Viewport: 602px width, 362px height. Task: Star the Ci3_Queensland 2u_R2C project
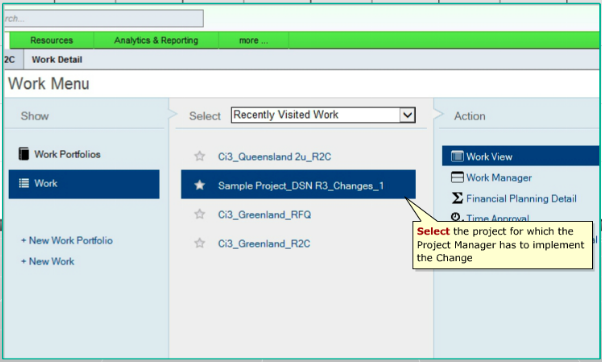point(199,156)
